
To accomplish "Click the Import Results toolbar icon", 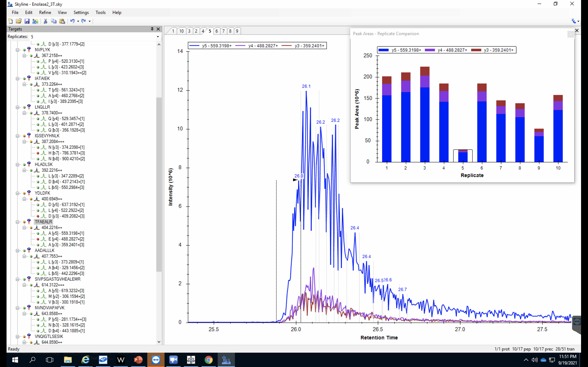I will (x=35, y=21).
